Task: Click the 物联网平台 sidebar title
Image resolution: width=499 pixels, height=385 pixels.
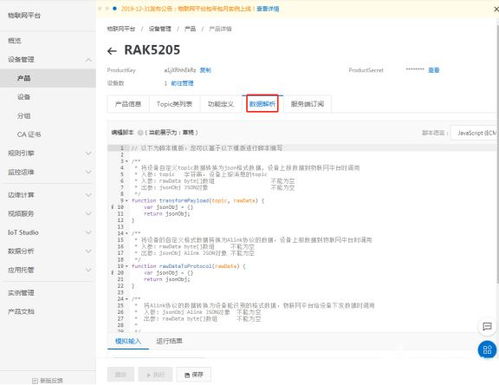Action: tap(24, 15)
